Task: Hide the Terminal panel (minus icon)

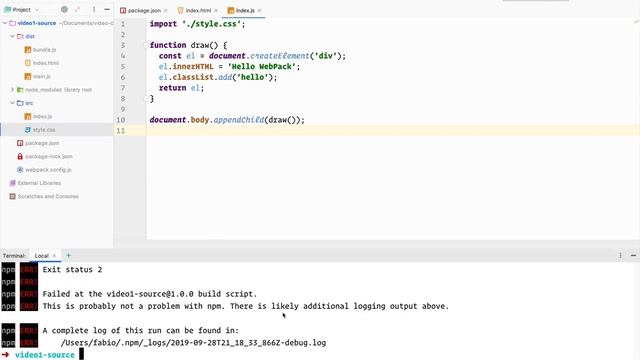Action: tap(633, 256)
